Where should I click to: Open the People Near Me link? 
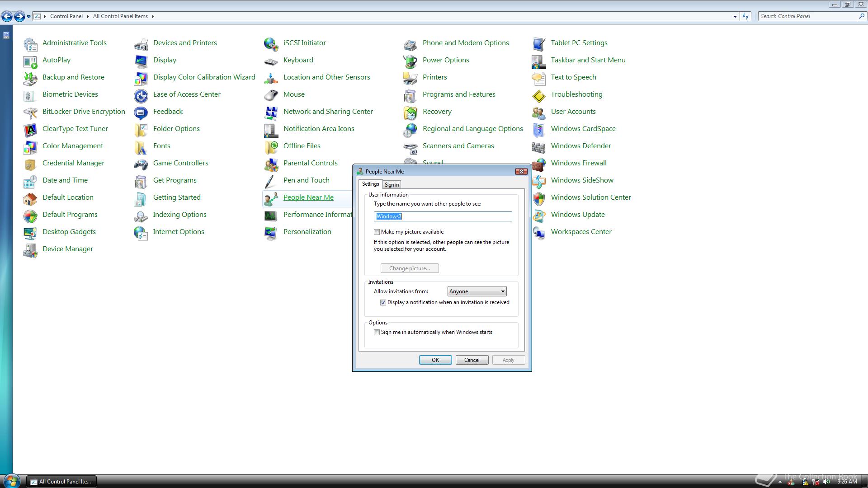(308, 197)
